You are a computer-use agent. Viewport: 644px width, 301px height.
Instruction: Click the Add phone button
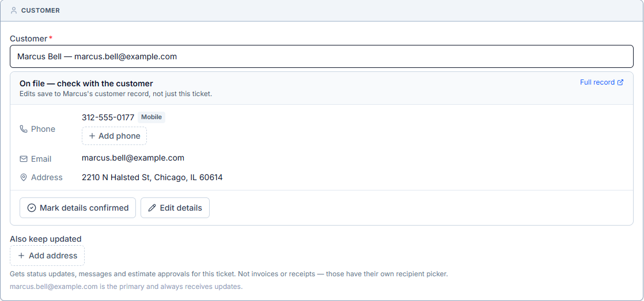[114, 136]
